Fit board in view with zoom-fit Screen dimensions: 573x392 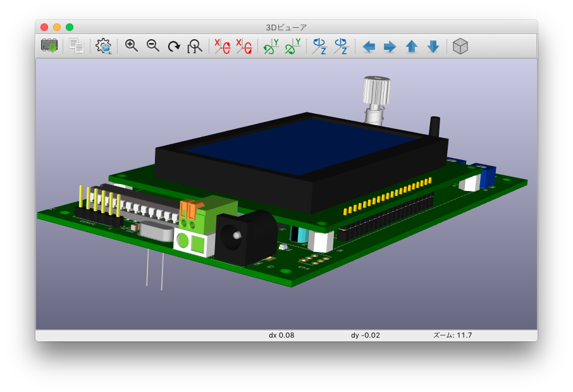pyautogui.click(x=195, y=46)
